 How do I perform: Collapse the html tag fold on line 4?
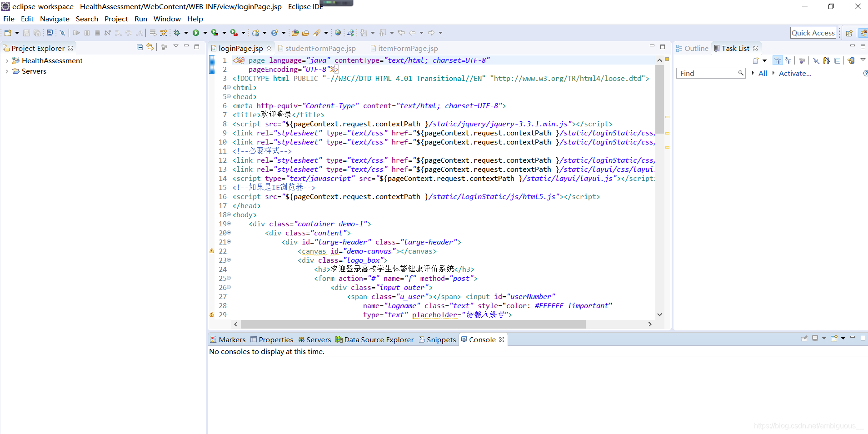(229, 87)
